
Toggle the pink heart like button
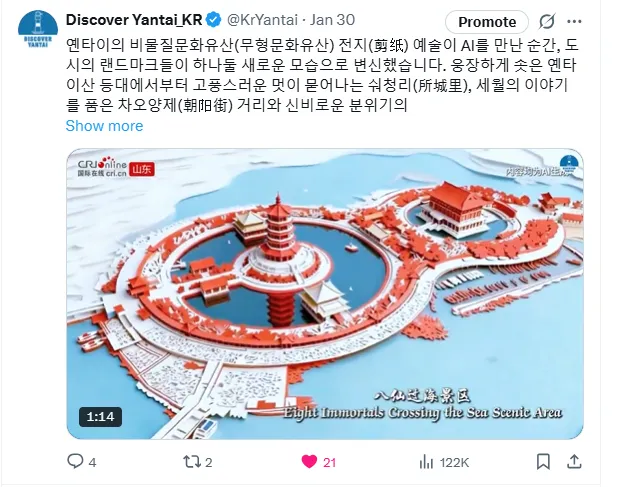click(x=309, y=462)
